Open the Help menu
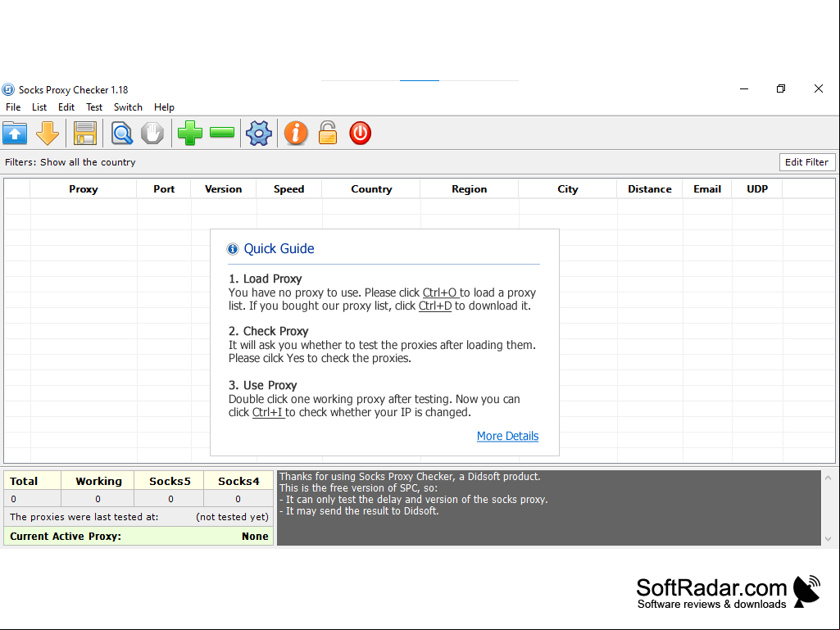840x630 pixels. [x=164, y=107]
